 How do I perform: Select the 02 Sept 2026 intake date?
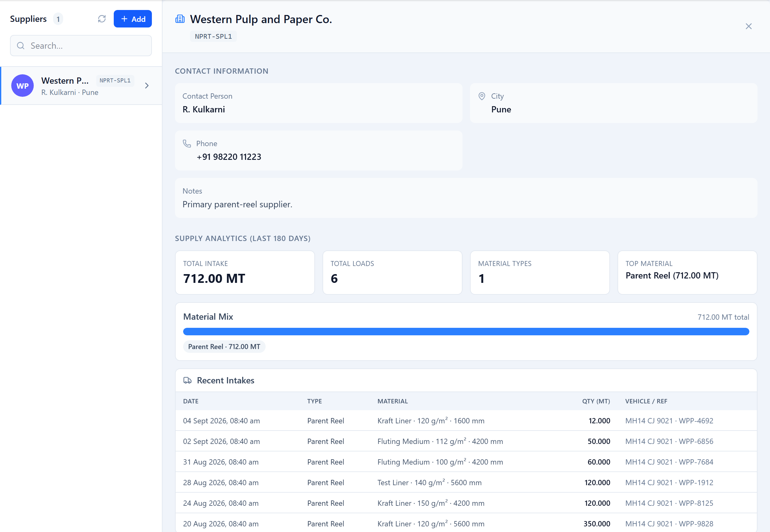coord(222,442)
